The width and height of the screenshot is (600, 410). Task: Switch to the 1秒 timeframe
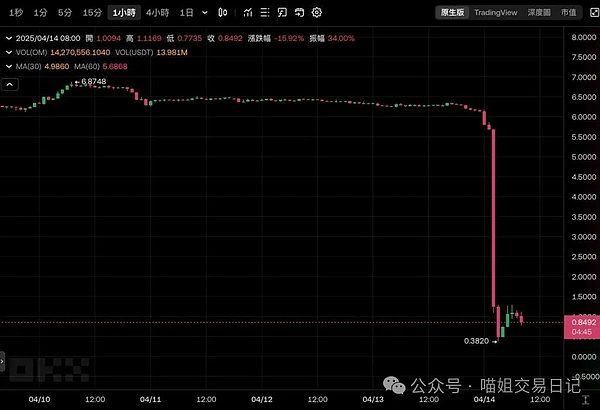14,13
